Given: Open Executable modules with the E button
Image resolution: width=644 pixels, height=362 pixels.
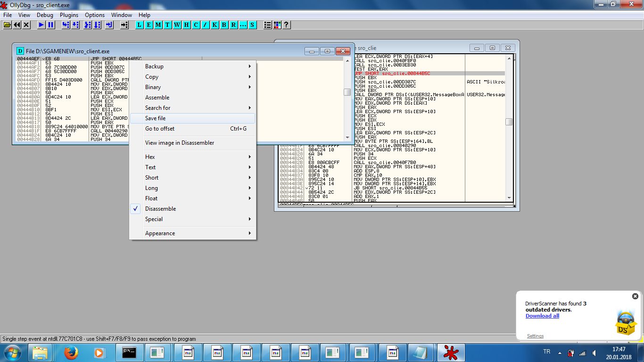Looking at the screenshot, I should pyautogui.click(x=149, y=25).
